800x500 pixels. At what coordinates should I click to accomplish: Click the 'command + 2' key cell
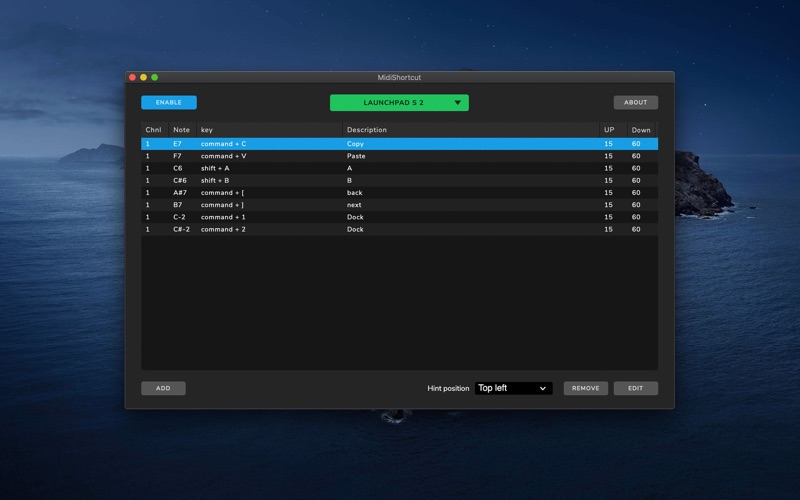pos(223,230)
